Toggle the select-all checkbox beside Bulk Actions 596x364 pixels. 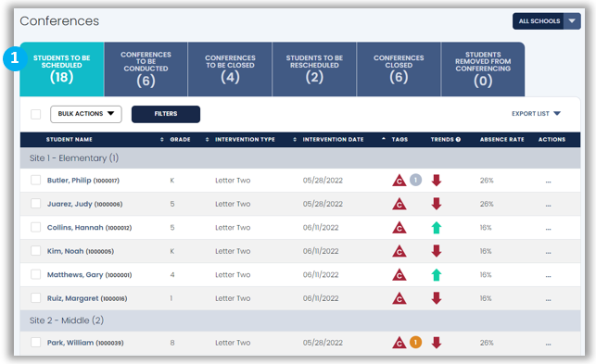pyautogui.click(x=36, y=114)
